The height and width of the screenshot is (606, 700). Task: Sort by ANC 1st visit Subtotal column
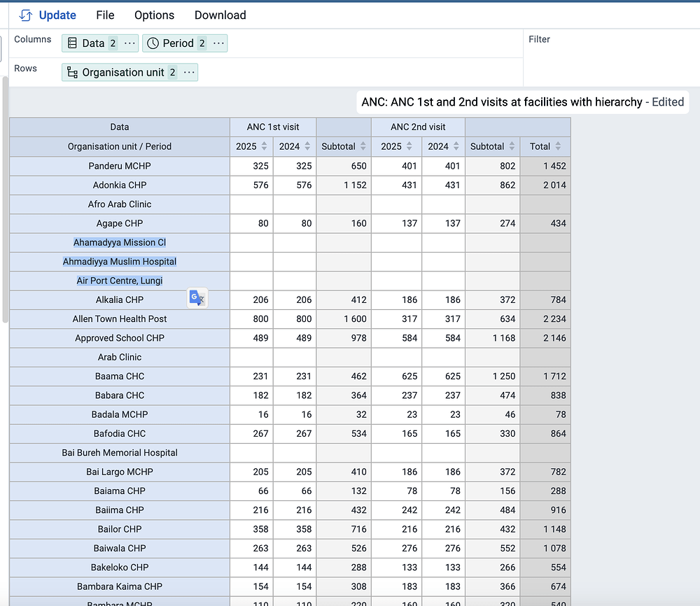tap(363, 146)
